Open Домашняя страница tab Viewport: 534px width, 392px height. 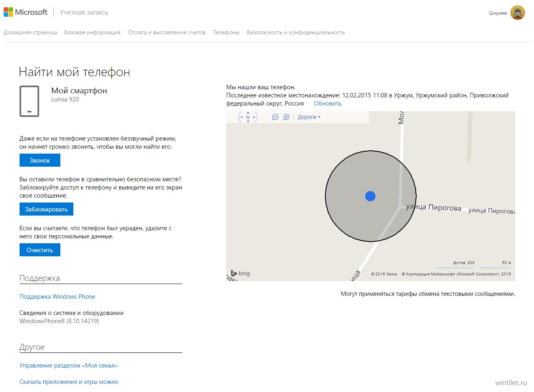pos(30,32)
